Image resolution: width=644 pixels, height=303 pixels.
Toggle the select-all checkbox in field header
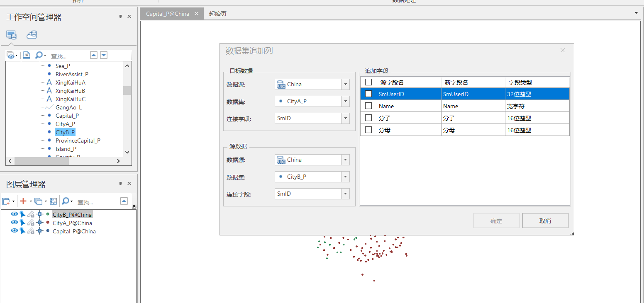pos(368,82)
